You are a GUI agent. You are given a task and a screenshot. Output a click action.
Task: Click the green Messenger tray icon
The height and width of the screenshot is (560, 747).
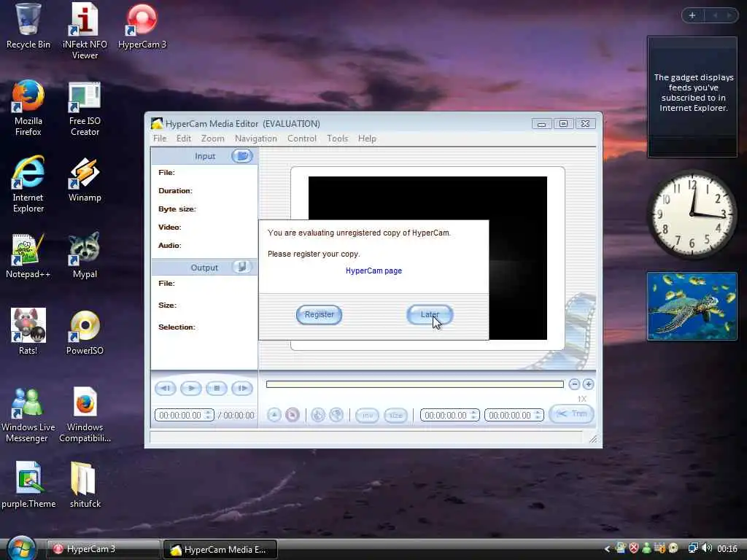(646, 548)
